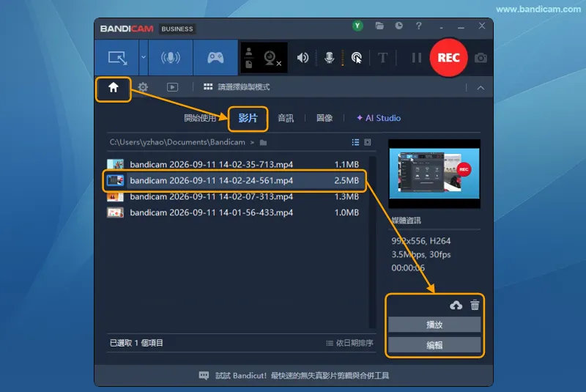
Task: Toggle the webcam overlay icon
Action: [x=272, y=58]
